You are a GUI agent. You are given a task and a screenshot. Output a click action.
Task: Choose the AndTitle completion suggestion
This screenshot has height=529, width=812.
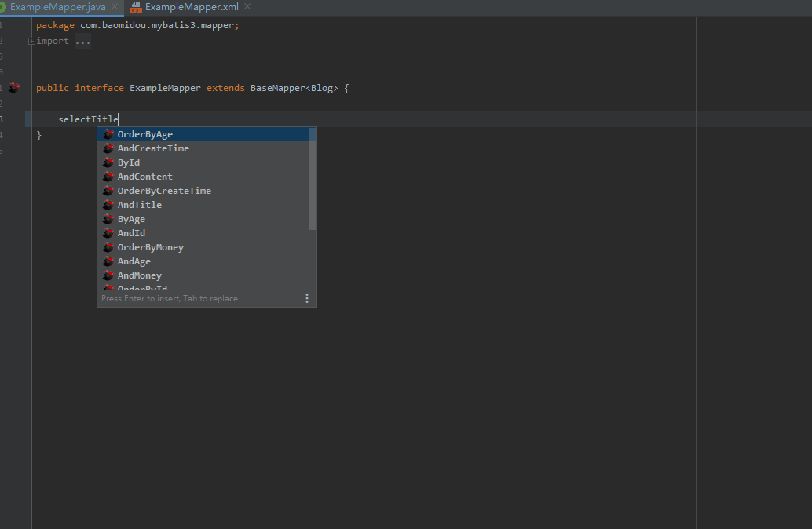point(140,205)
